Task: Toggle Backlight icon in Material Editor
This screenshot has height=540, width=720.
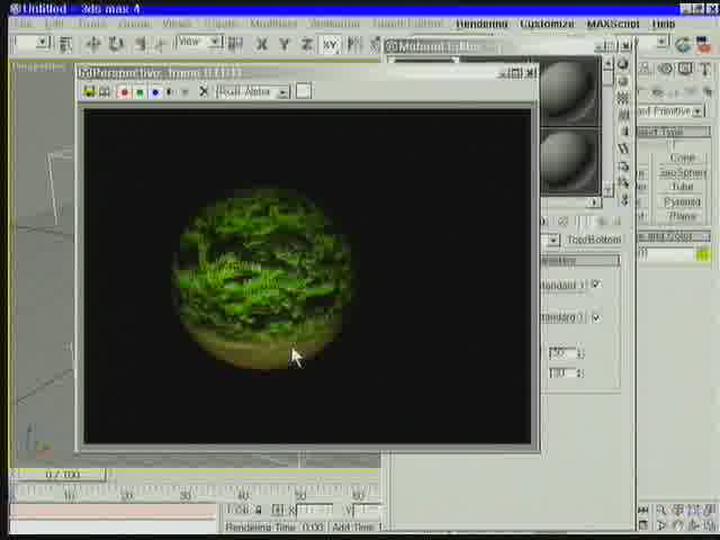Action: coord(623,81)
